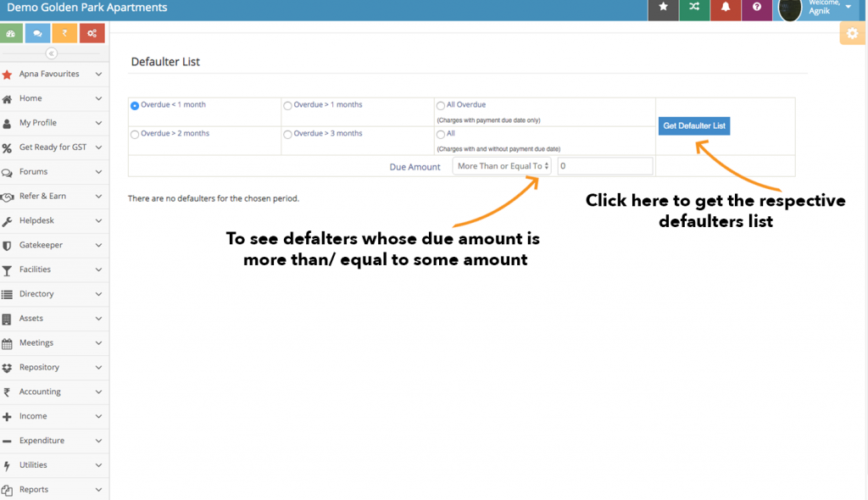Click the help question-mark icon

757,10
